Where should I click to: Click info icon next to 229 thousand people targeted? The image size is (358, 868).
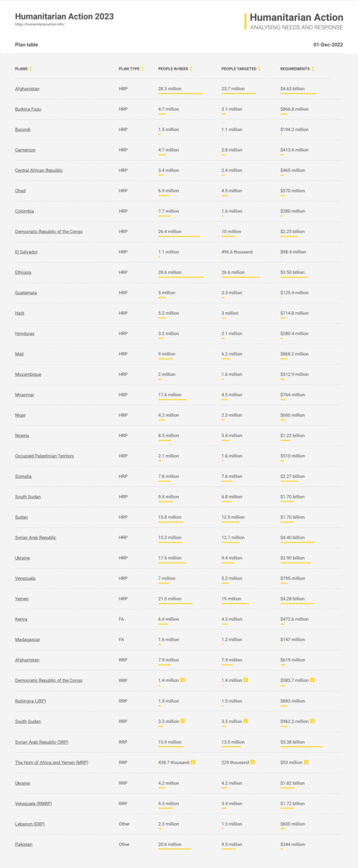tap(253, 762)
